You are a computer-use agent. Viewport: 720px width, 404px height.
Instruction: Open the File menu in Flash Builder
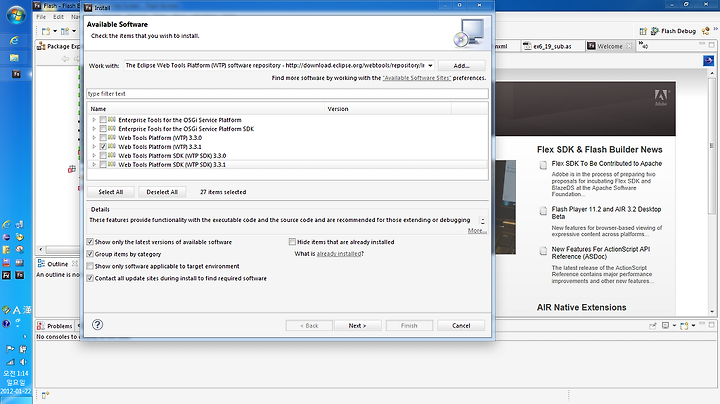click(x=41, y=17)
